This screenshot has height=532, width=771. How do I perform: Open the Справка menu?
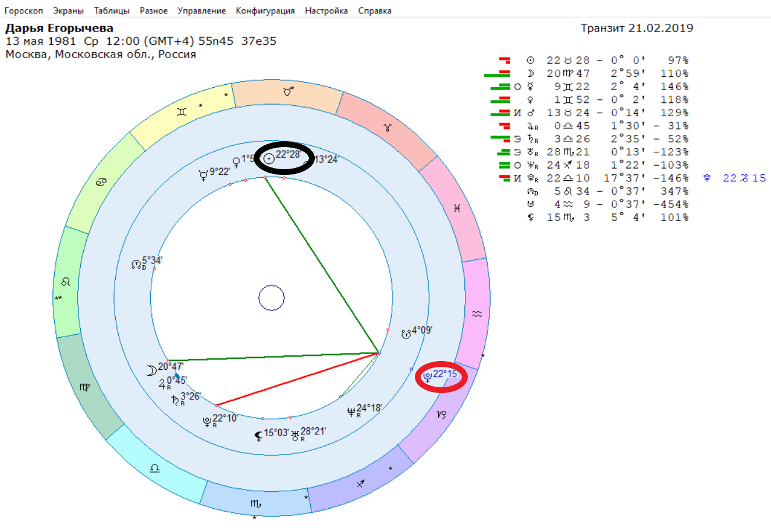(375, 10)
